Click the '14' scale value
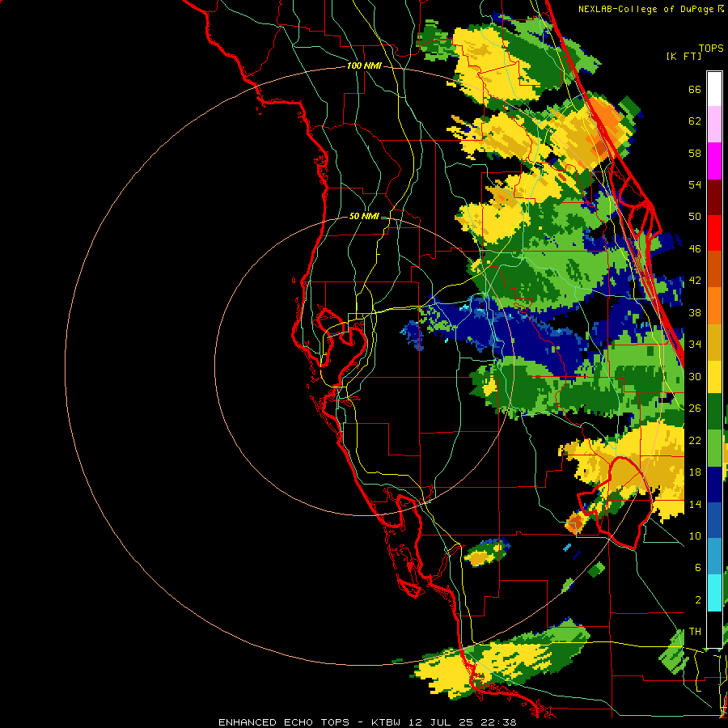Viewport: 728px width, 728px height. [x=695, y=504]
